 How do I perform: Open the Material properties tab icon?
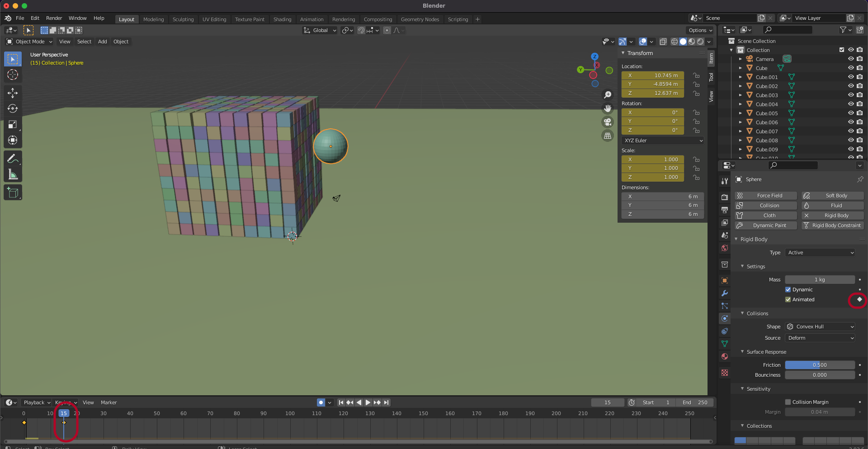tap(725, 356)
